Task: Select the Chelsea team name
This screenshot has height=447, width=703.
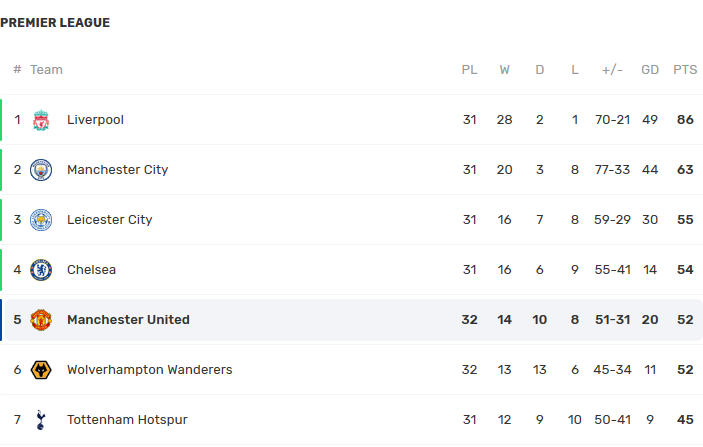Action: (91, 270)
